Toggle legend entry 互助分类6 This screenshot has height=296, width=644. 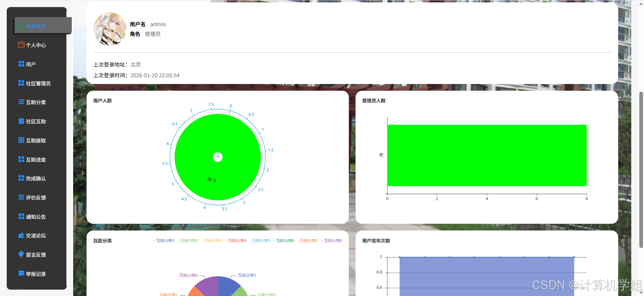[x=284, y=241]
